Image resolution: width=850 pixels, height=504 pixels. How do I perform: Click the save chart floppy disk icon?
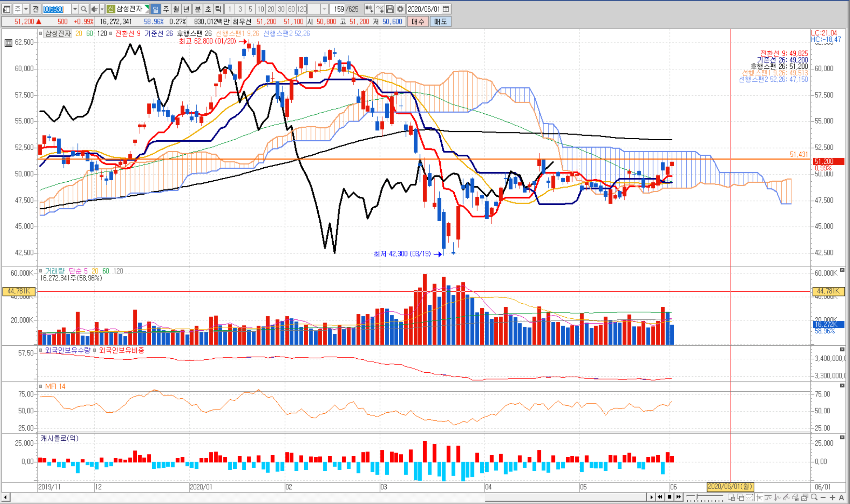coord(390,9)
